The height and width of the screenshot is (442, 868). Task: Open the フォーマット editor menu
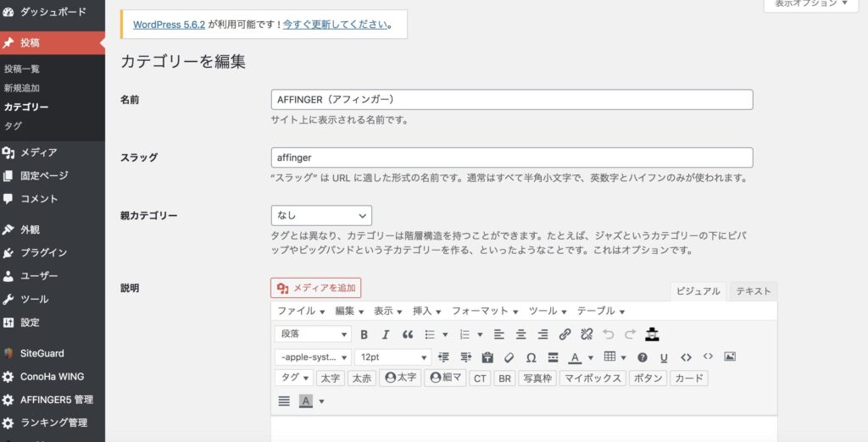[484, 311]
